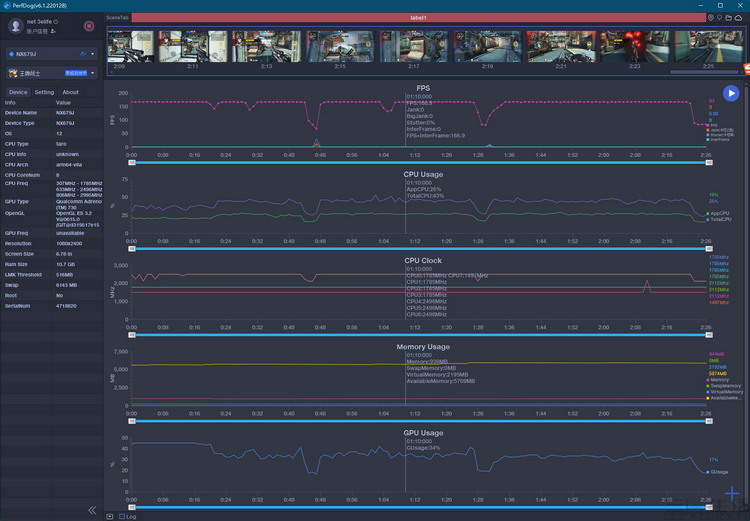Click the Memory Usage chart title
Screen dimensions: 750x521
pos(423,346)
